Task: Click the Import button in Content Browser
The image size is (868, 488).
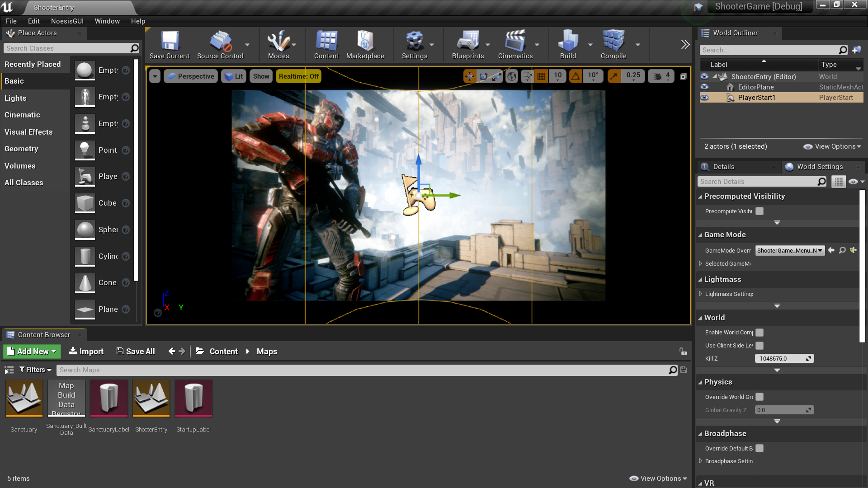Action: tap(86, 352)
